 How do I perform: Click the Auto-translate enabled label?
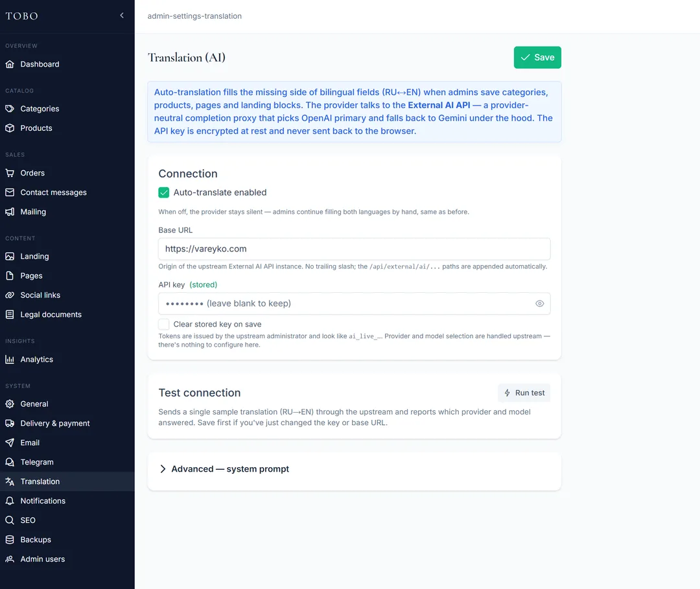[x=220, y=192]
